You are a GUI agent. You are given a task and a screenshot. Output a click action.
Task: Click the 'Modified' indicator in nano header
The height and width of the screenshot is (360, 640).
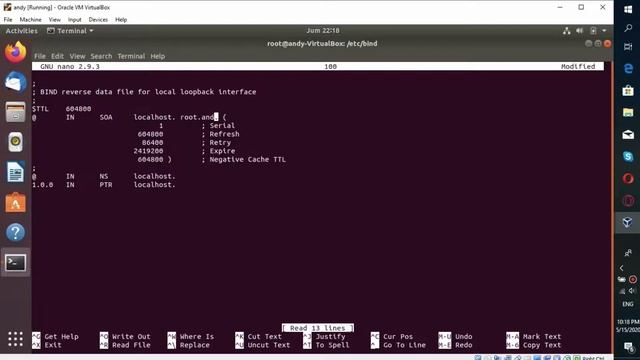pyautogui.click(x=578, y=67)
